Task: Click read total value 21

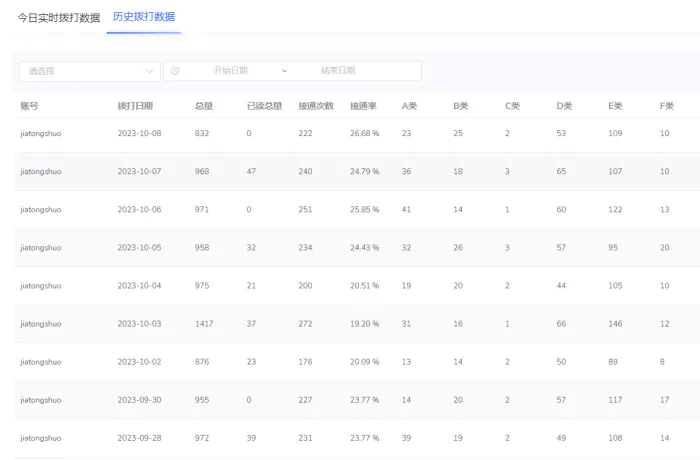Action: (x=251, y=285)
